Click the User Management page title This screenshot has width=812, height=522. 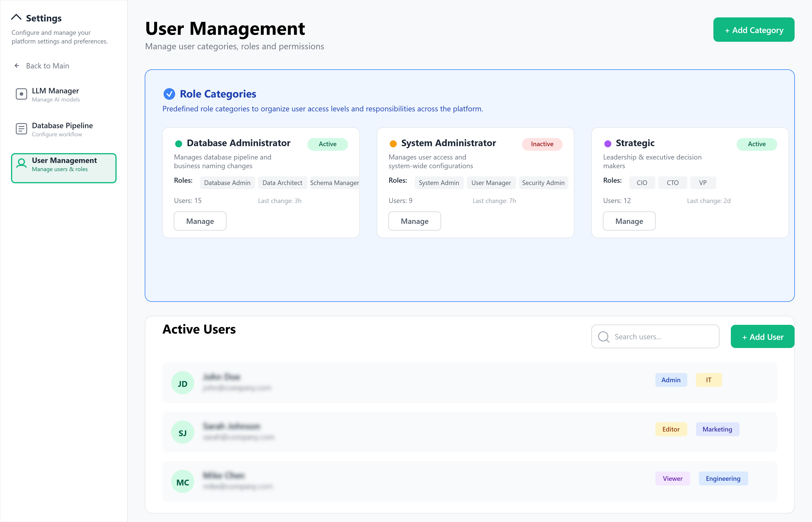tap(225, 28)
